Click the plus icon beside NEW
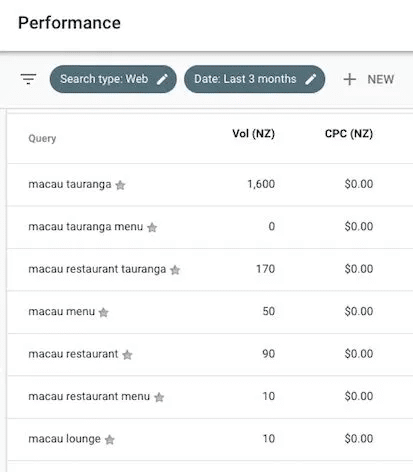413x472 pixels. pyautogui.click(x=350, y=79)
